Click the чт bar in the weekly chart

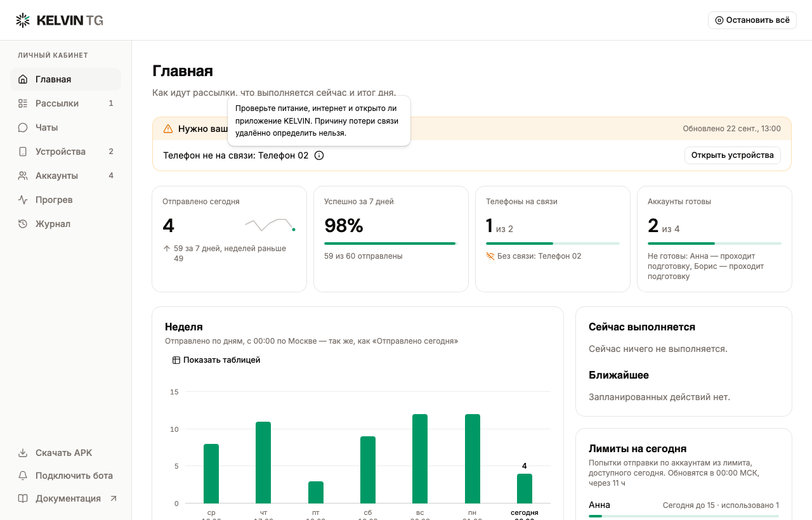click(263, 463)
